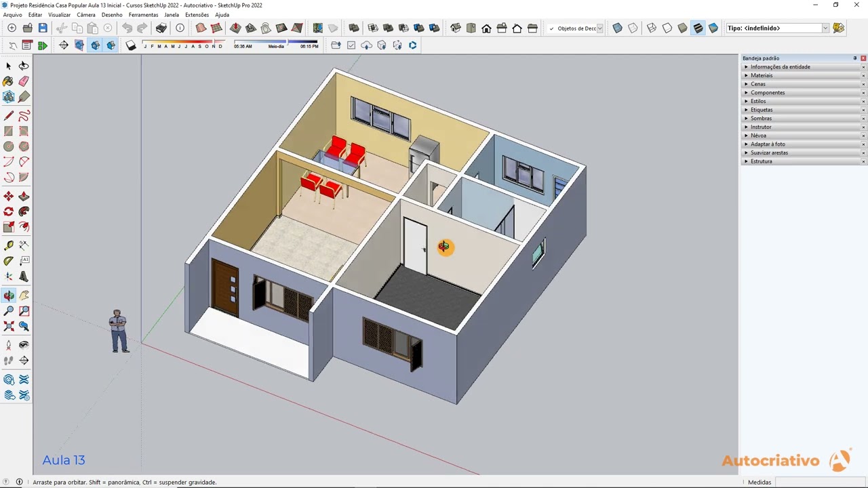
Task: Click the Medidas input field
Action: point(820,483)
